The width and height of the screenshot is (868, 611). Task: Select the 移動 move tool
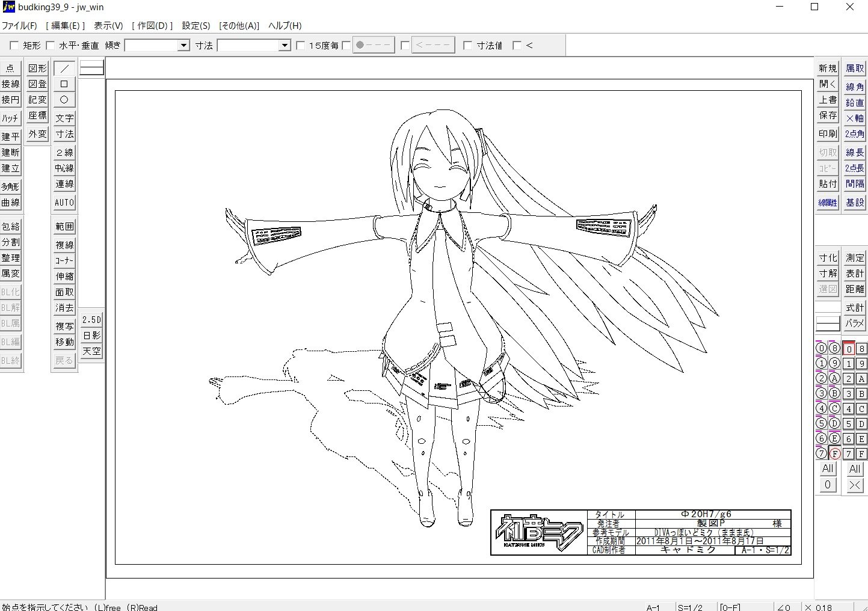click(64, 342)
